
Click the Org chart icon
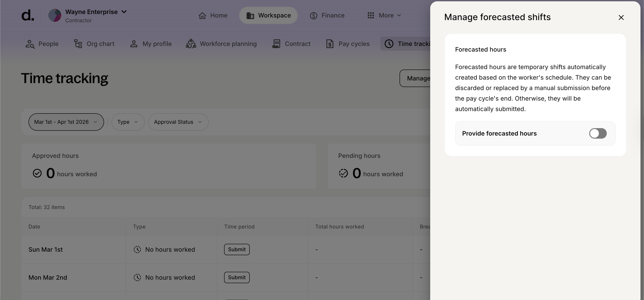pos(78,44)
